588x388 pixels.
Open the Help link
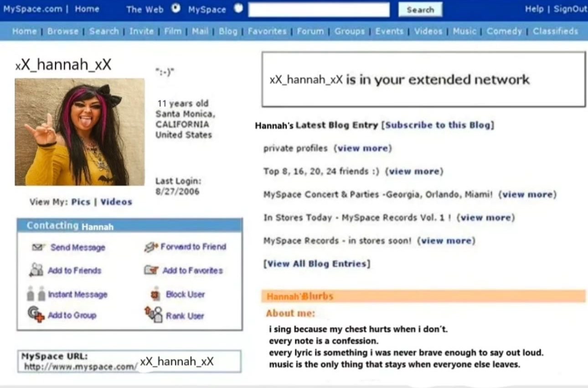click(x=534, y=9)
